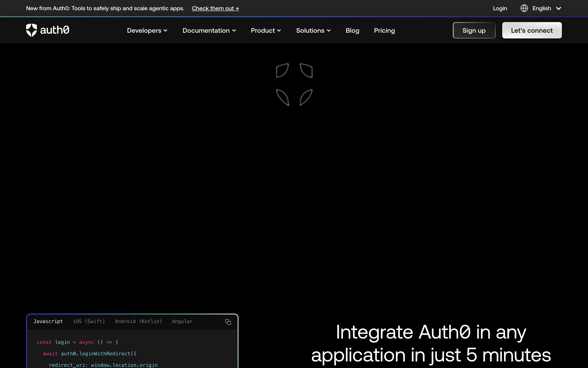Go to the Blog page
The height and width of the screenshot is (368, 588).
[352, 30]
